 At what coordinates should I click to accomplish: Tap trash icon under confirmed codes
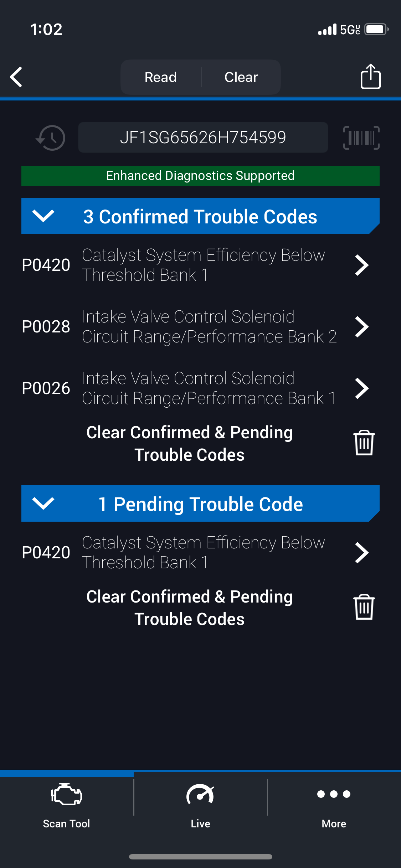click(364, 443)
